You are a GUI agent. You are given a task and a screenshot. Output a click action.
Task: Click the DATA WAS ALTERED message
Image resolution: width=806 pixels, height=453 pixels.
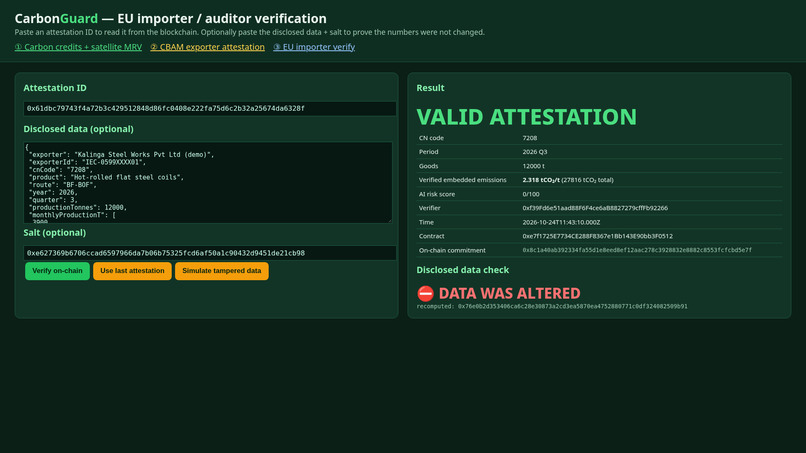pyautogui.click(x=509, y=294)
